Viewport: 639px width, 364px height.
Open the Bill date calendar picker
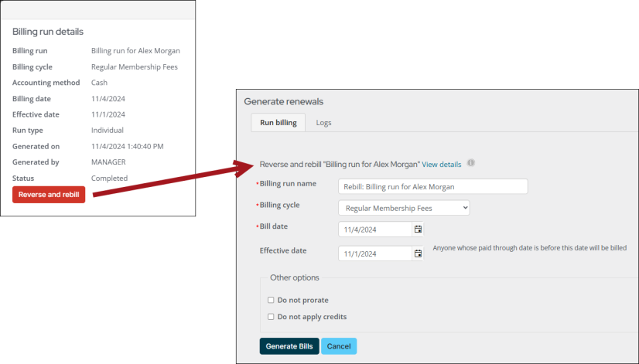click(x=418, y=230)
